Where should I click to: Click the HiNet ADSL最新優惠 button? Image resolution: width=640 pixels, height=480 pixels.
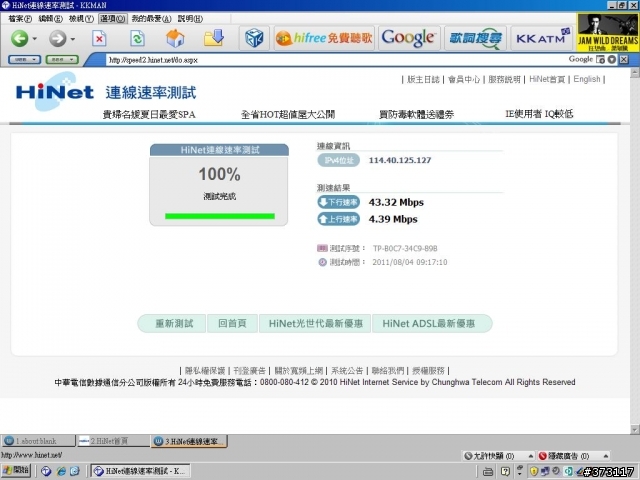tap(431, 324)
